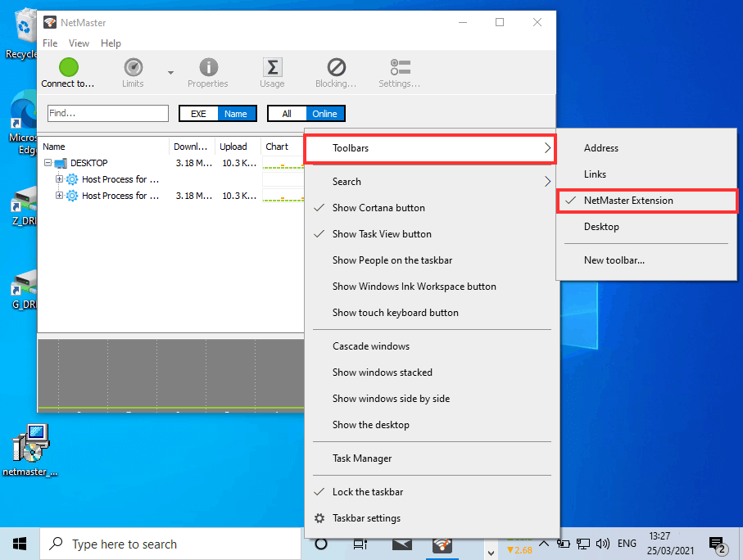This screenshot has width=743, height=560.
Task: Open the Mail icon on the taskbar
Action: click(x=402, y=544)
